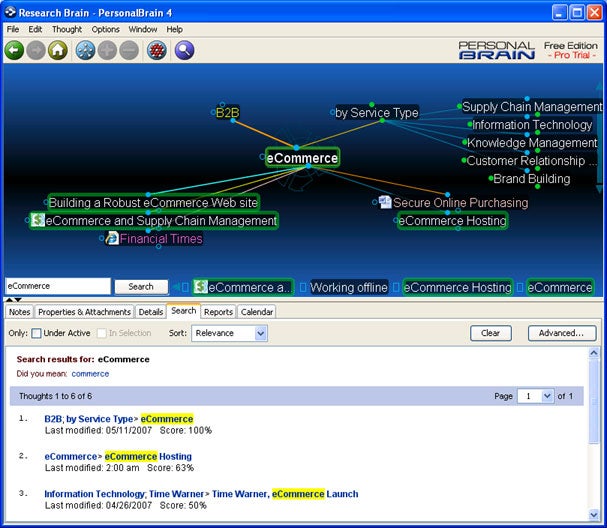Follow the 'commerce' did-you-mean link
This screenshot has height=528, width=607.
[90, 374]
